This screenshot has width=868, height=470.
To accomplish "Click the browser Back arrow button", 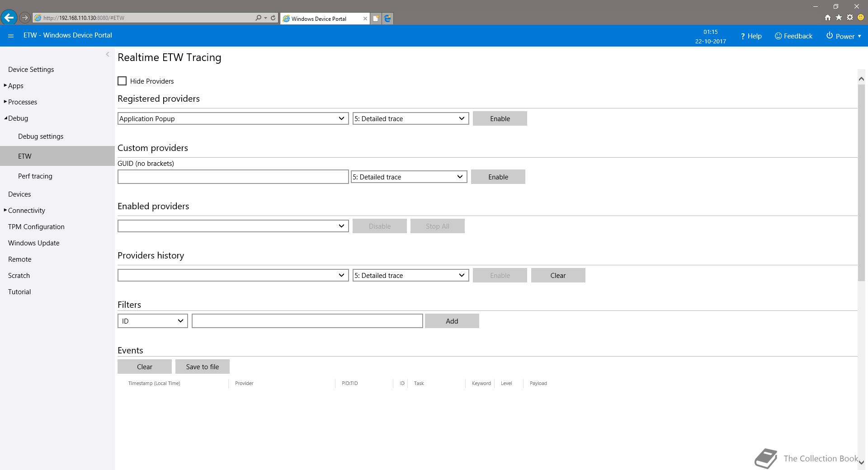I will [x=9, y=18].
